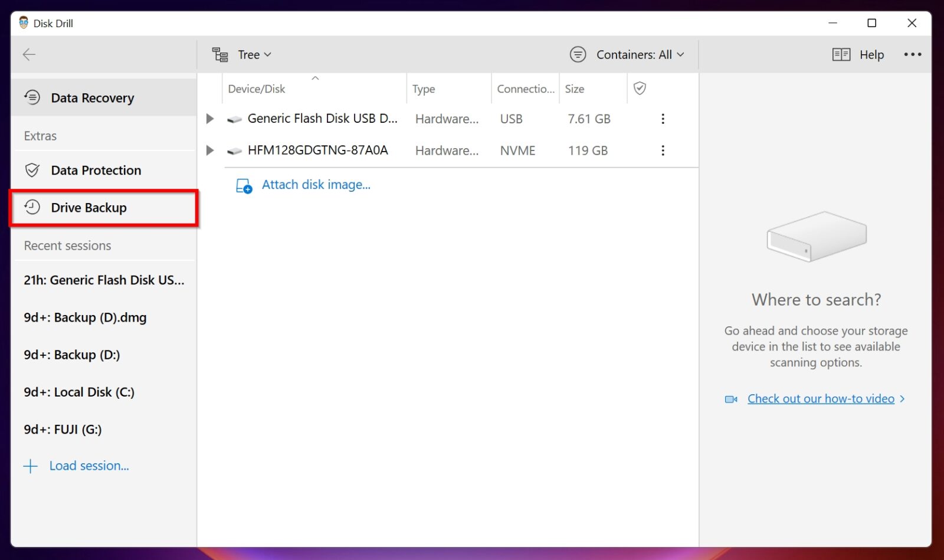Click the Data Protection shield icon
The width and height of the screenshot is (944, 560).
pyautogui.click(x=32, y=170)
